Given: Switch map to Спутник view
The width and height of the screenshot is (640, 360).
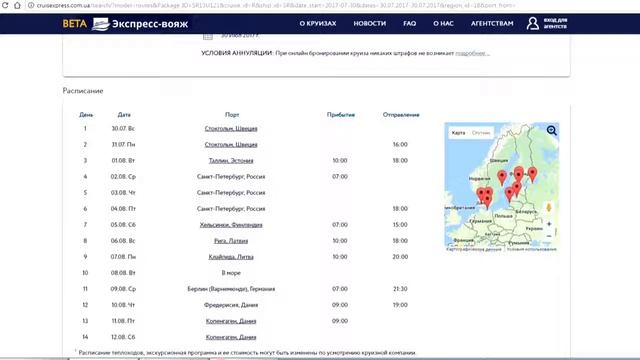Looking at the screenshot, I should [x=481, y=133].
